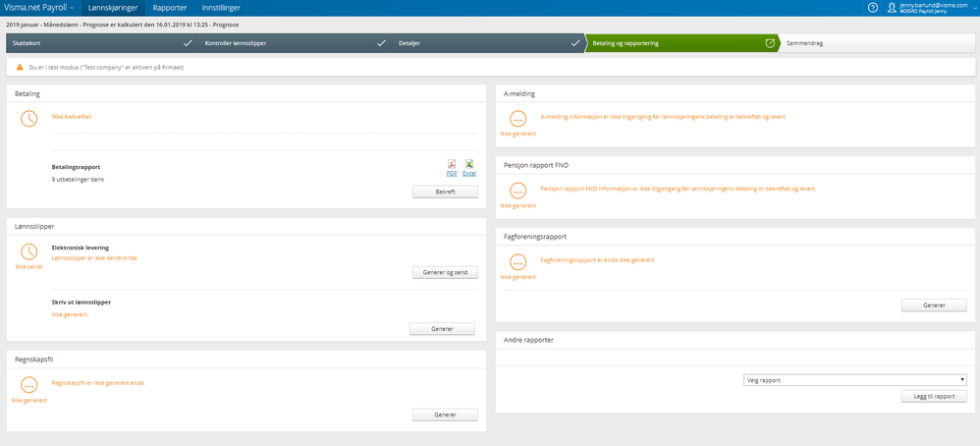Click Generer under Skriv ut lønnsslipper
Viewport: 980px width, 446px height.
442,328
